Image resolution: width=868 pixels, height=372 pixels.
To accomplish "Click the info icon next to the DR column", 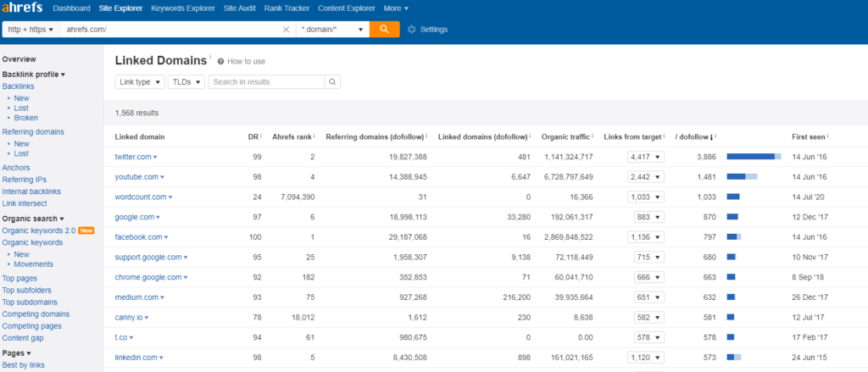I will point(261,136).
